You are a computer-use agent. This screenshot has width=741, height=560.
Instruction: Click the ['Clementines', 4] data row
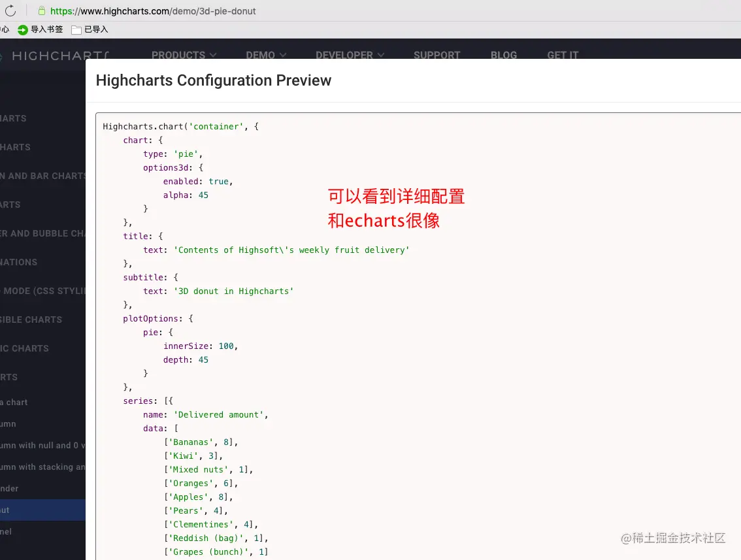[x=211, y=524]
